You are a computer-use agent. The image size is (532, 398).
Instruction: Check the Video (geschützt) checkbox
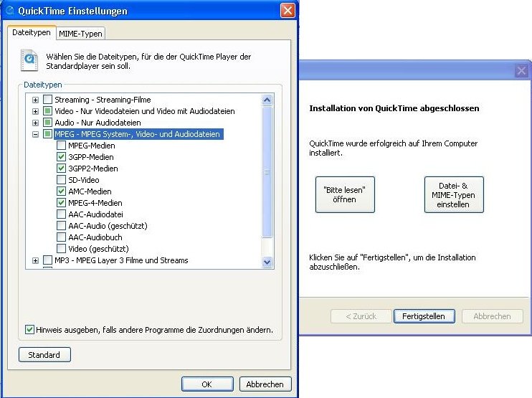point(61,249)
